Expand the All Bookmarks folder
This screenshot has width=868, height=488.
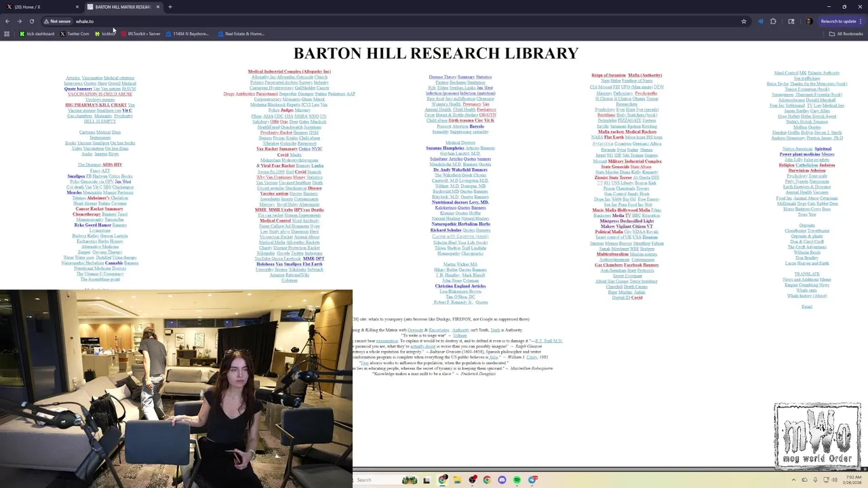(845, 33)
